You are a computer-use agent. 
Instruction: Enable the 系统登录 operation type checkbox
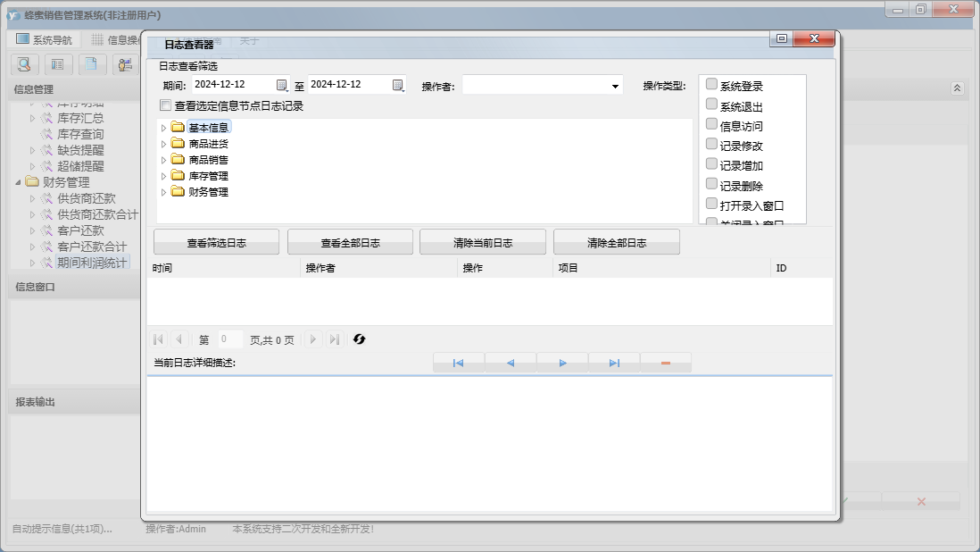point(711,85)
